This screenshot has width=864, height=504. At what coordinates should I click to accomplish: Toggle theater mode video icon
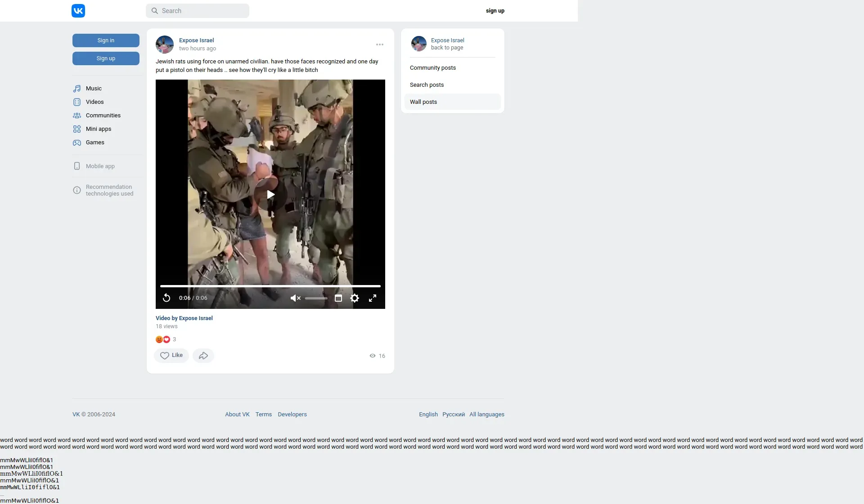(338, 298)
